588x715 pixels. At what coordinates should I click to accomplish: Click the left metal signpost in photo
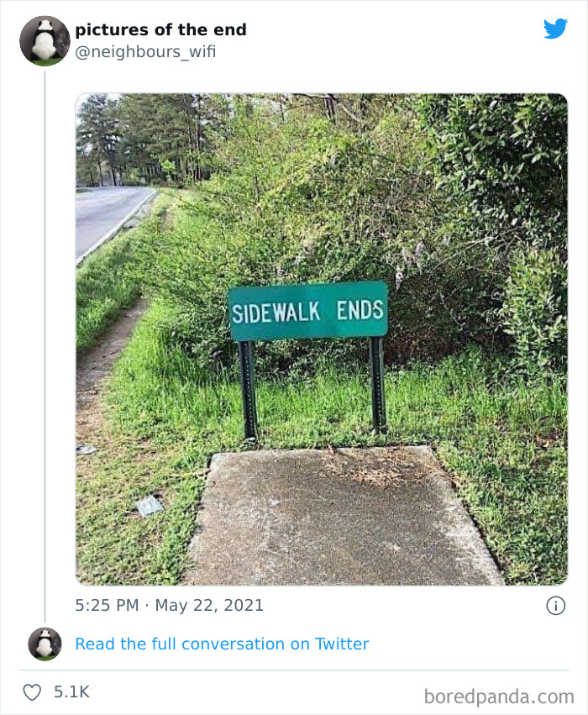[x=248, y=391]
